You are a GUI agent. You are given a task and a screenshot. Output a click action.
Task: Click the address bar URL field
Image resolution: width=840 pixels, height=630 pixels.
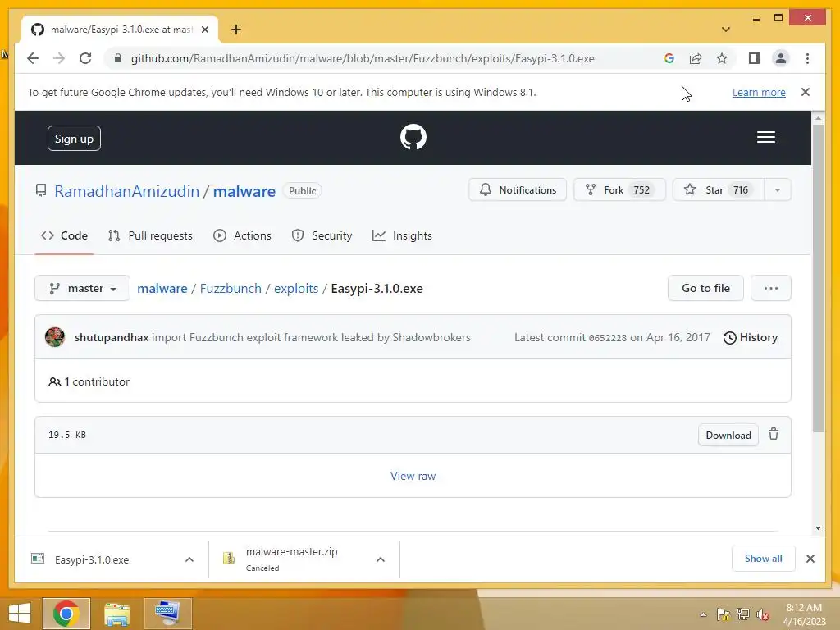point(363,58)
